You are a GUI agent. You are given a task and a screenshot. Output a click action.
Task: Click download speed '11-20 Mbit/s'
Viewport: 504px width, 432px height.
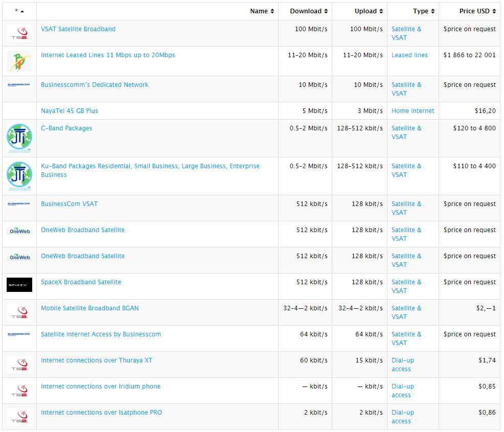308,55
